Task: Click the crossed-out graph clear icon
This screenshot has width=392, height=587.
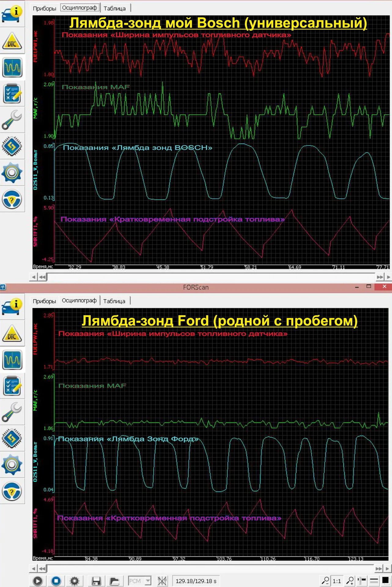Action: (x=162, y=581)
